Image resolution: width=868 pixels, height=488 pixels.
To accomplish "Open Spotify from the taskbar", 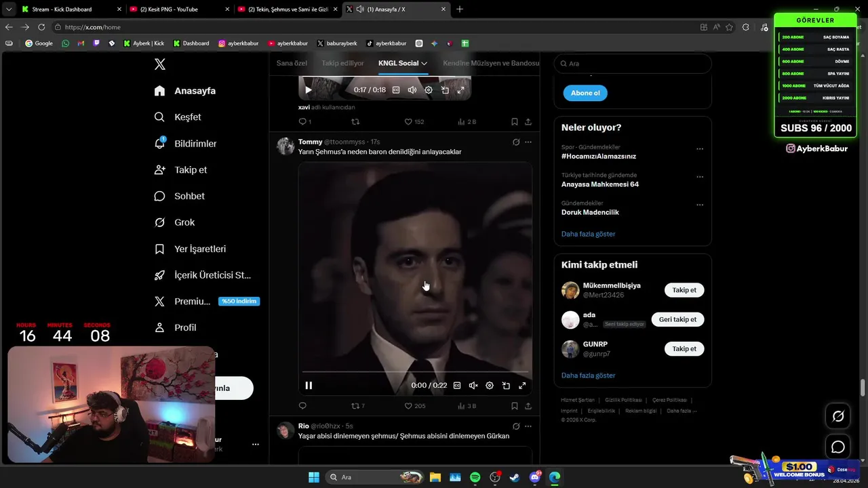I will pyautogui.click(x=475, y=477).
